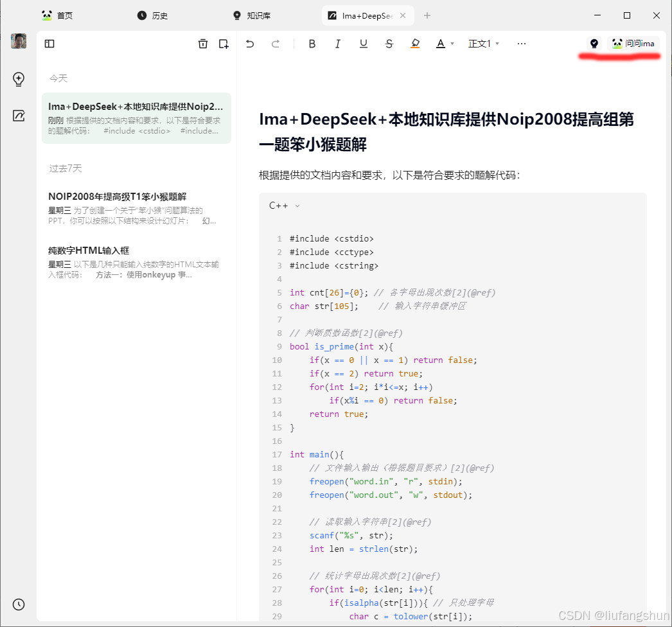This screenshot has height=627, width=672.
Task: Toggle underline formatting
Action: [x=364, y=44]
